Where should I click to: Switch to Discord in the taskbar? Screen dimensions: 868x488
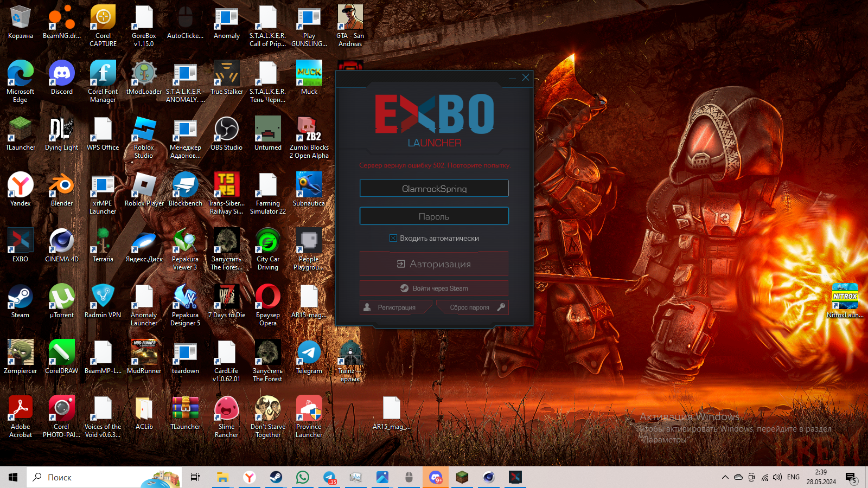click(x=436, y=477)
